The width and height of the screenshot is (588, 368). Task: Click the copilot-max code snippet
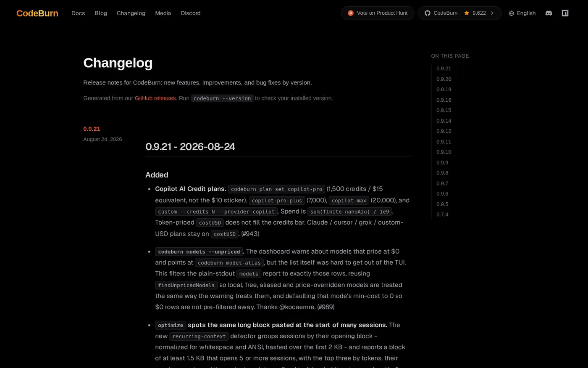(349, 201)
